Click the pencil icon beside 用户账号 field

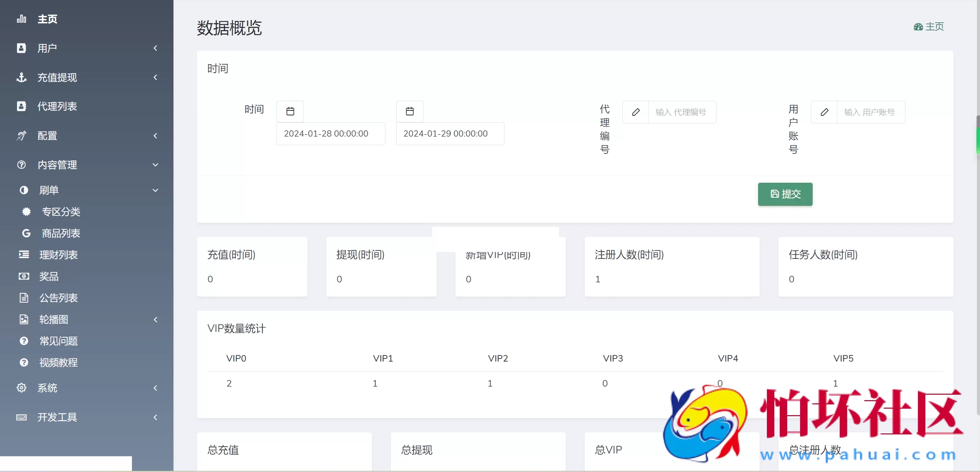(x=825, y=112)
